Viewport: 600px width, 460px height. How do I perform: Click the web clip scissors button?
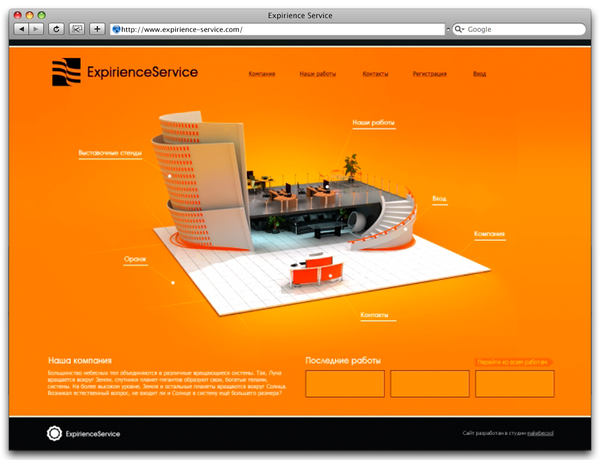point(77,29)
